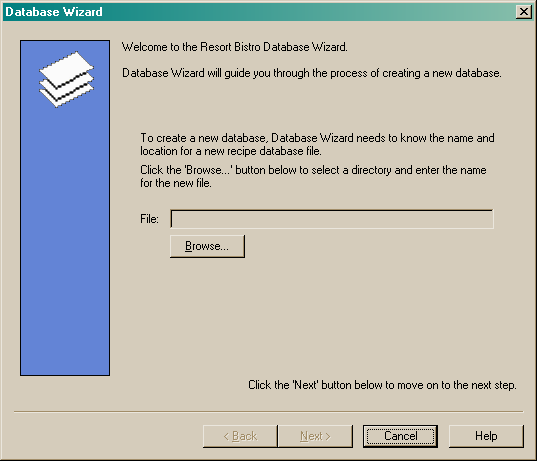Click the greyed-out < Back button
This screenshot has width=537, height=461.
click(240, 436)
